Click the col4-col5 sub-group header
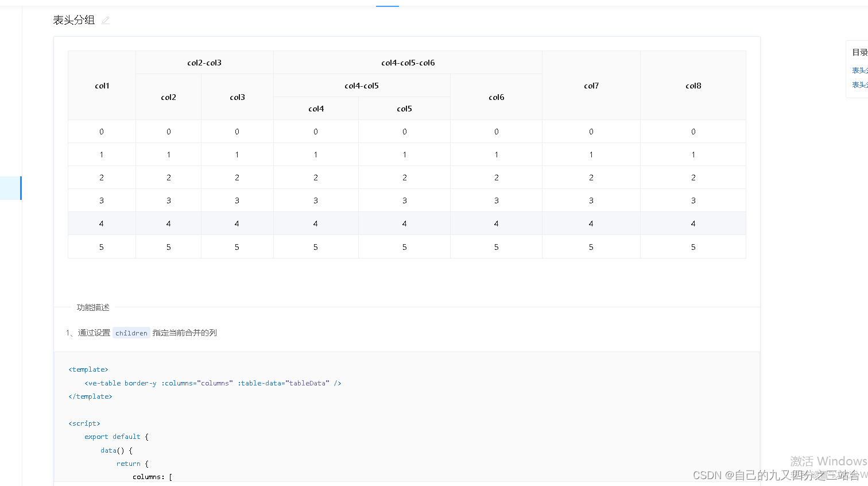868x486 pixels. (x=362, y=86)
